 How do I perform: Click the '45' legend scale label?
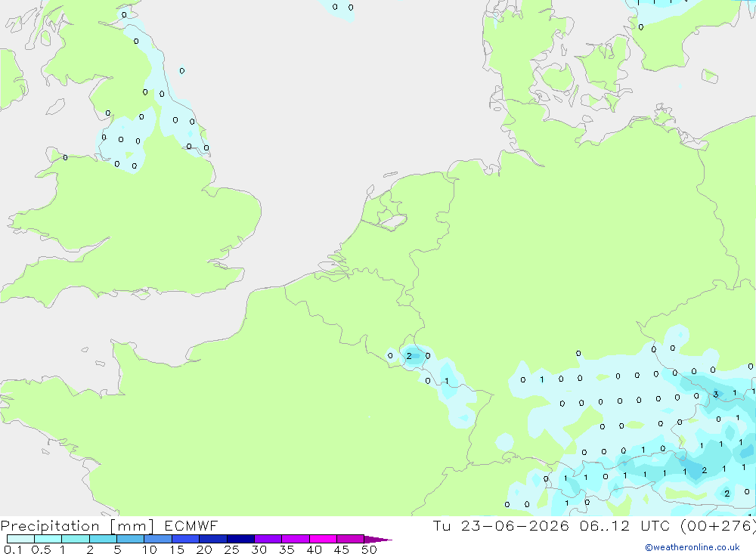click(342, 549)
